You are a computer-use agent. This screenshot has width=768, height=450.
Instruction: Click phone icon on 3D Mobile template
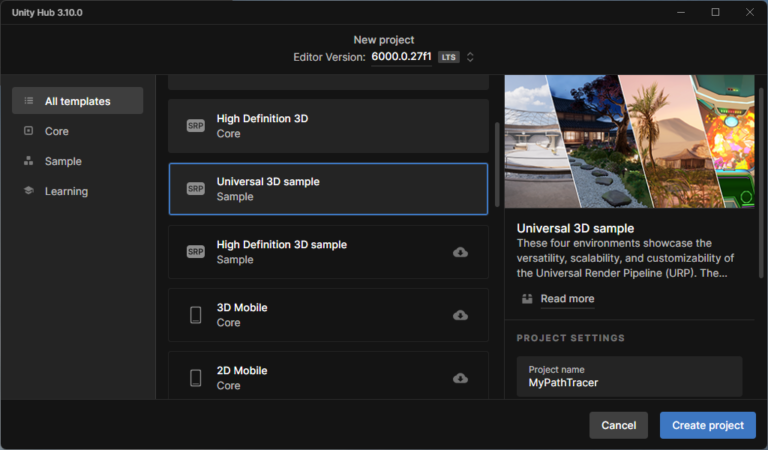pyautogui.click(x=196, y=315)
